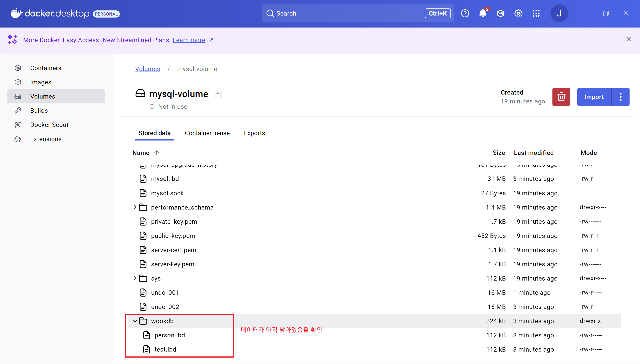The height and width of the screenshot is (364, 640).
Task: Open the help question mark icon
Action: tap(465, 13)
